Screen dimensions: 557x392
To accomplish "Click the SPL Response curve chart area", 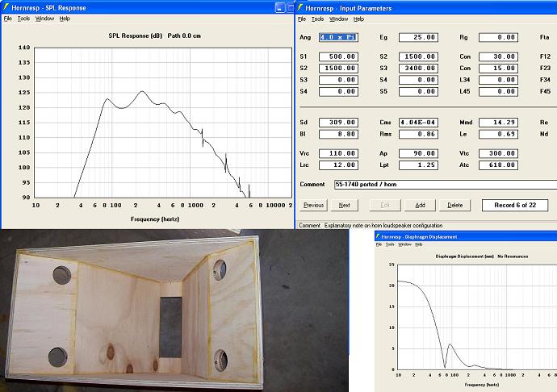I will pos(163,123).
